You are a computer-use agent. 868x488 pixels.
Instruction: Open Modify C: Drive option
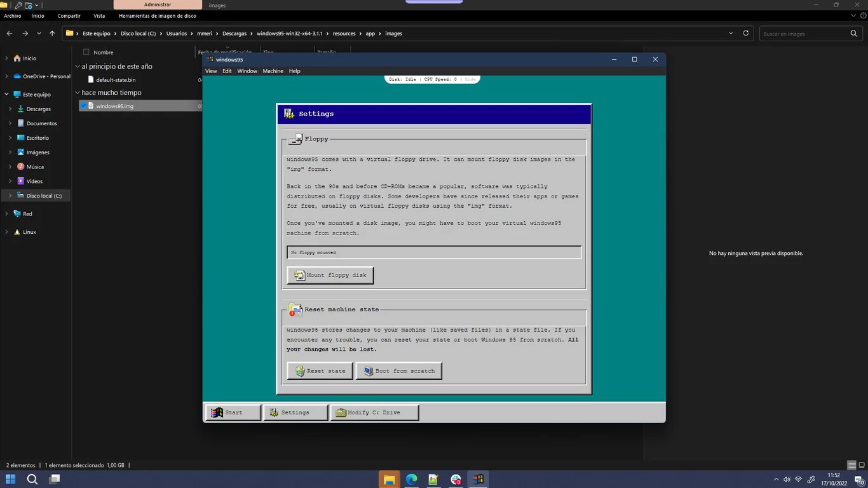click(x=374, y=412)
